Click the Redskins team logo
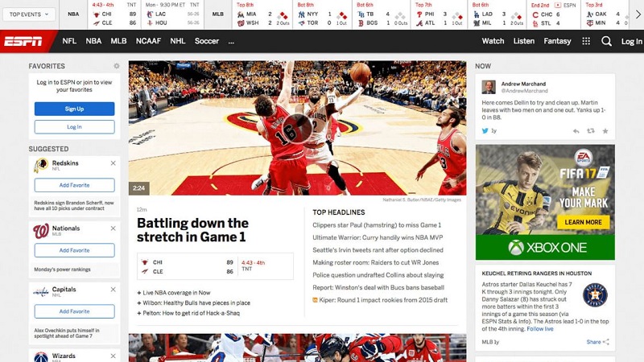 click(41, 166)
